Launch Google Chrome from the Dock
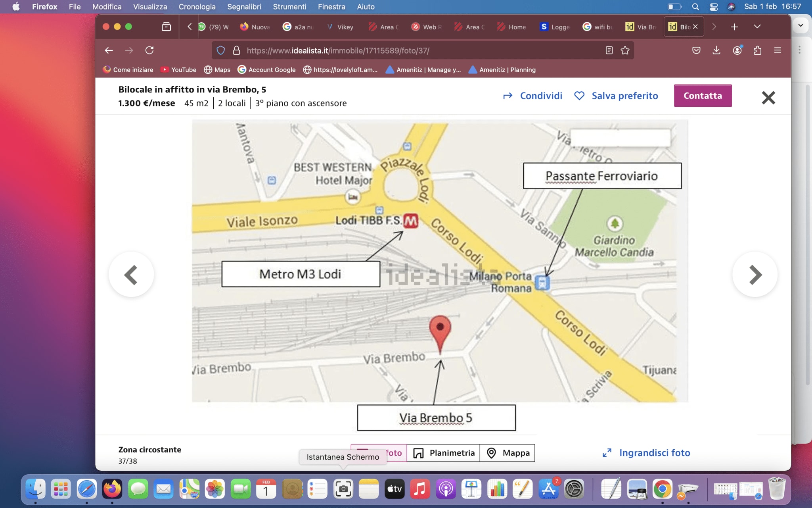Viewport: 812px width, 508px height. point(663,489)
